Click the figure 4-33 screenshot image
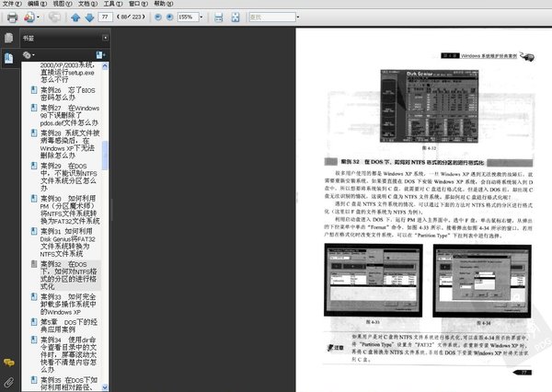This screenshot has height=392, width=552. [x=374, y=281]
